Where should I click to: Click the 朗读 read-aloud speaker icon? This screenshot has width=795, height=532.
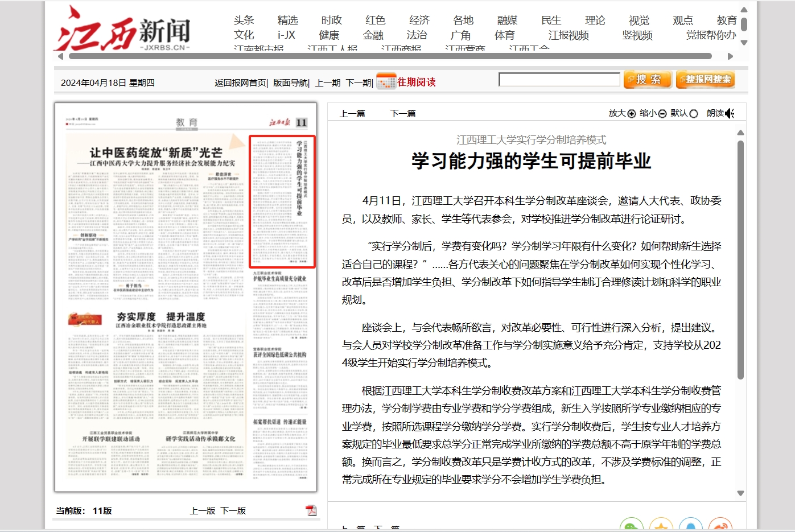730,114
